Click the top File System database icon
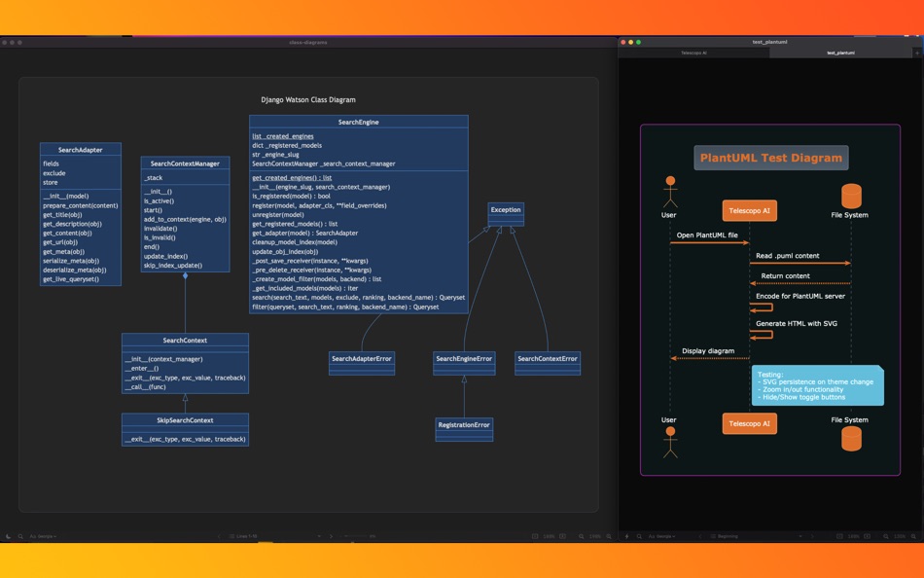This screenshot has width=924, height=578. click(x=851, y=196)
